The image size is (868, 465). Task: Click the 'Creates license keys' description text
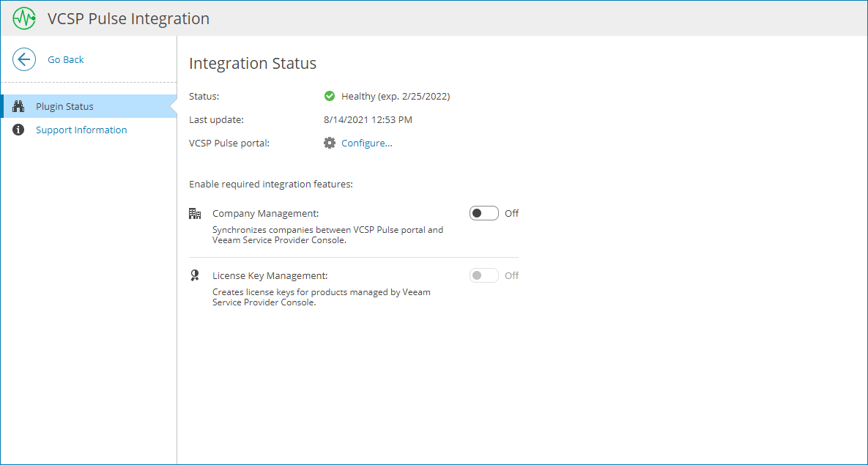[321, 297]
